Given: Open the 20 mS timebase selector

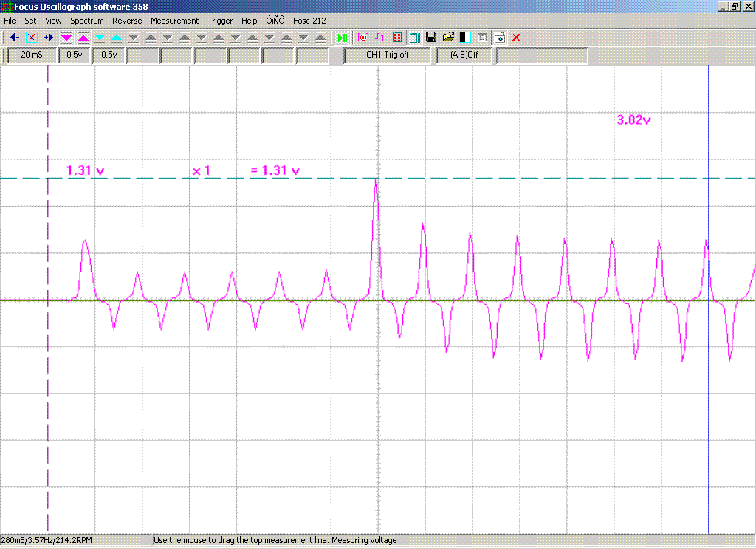Looking at the screenshot, I should tap(32, 55).
